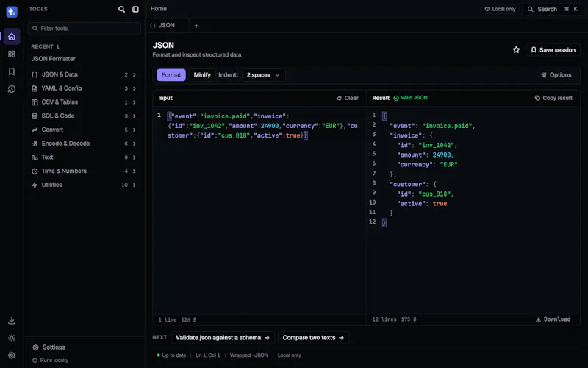Click the CSV & Tables grid icon

35,102
